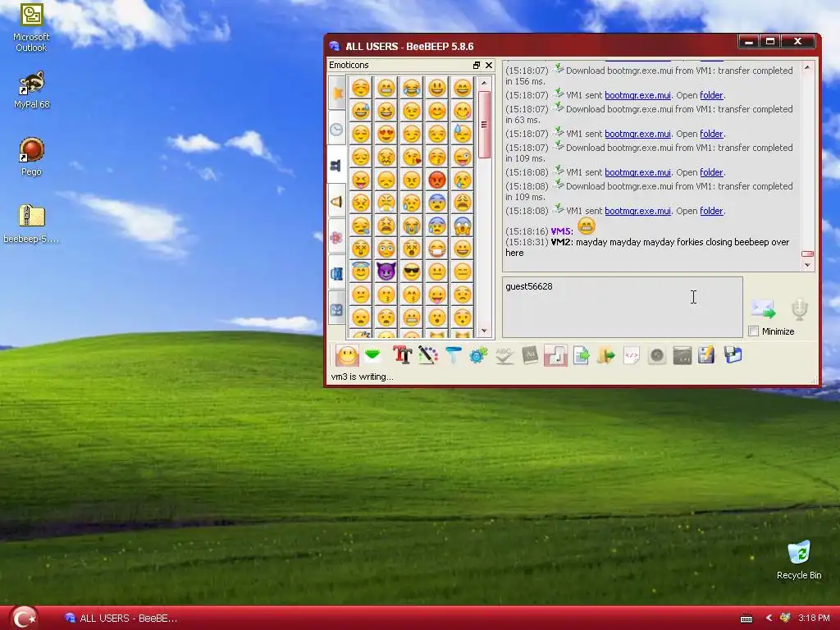
Task: Toggle the return-key send option icon
Action: [x=555, y=355]
